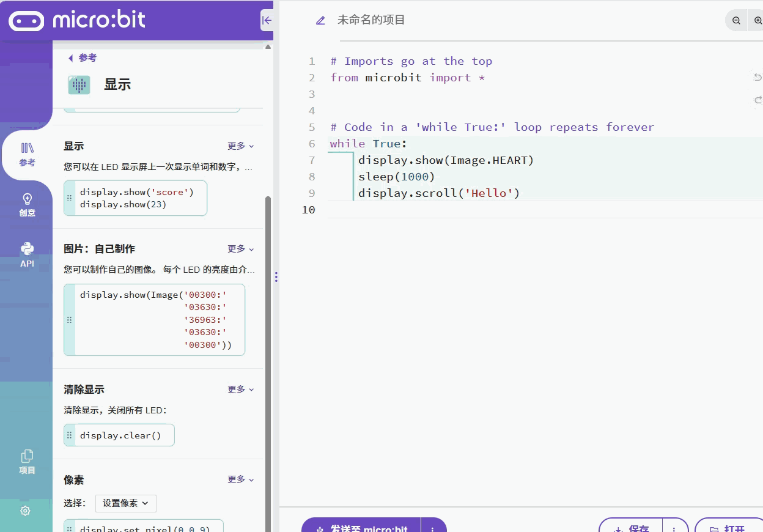Grab the handle of display.show(Image snippet

point(69,320)
